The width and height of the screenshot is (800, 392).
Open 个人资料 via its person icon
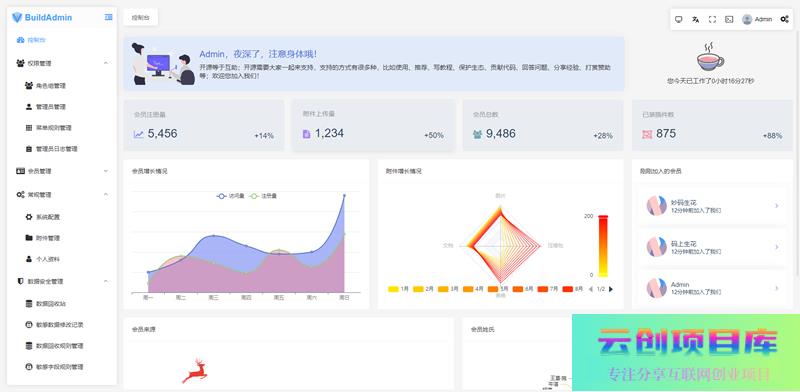tap(29, 259)
